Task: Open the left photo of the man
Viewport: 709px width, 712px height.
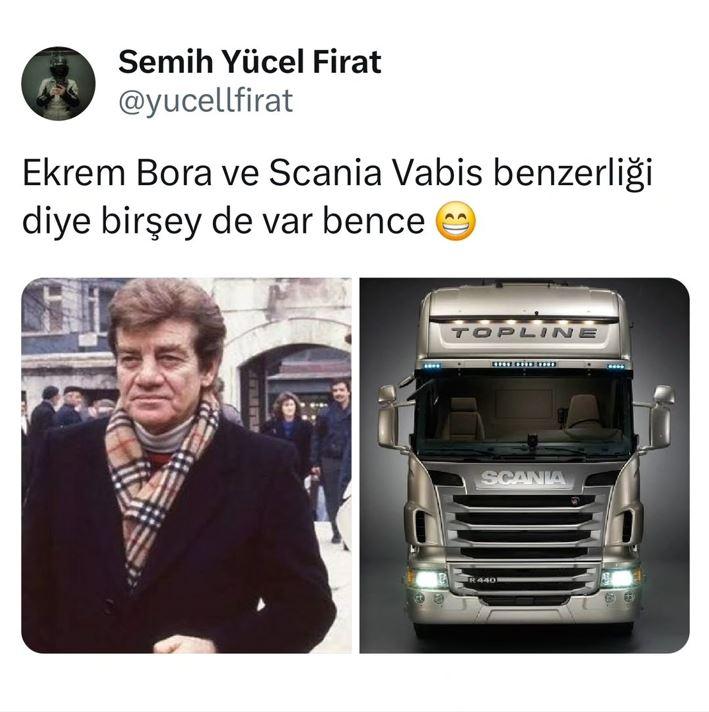Action: pyautogui.click(x=186, y=465)
